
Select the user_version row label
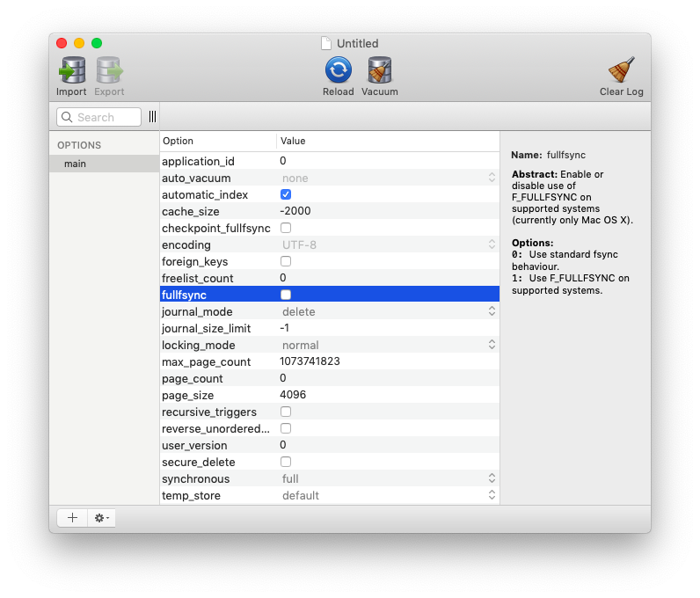194,445
